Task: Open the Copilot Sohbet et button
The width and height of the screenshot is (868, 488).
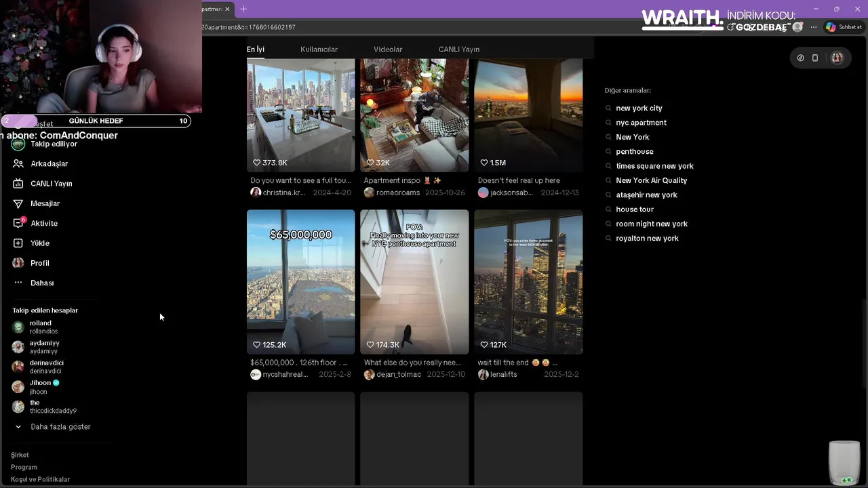Action: pos(844,27)
